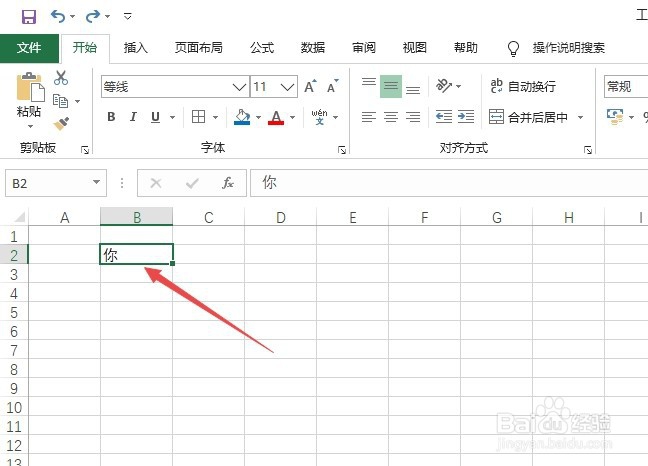Switch to the 公式 (Formulas) tab
The height and width of the screenshot is (466, 648).
click(262, 48)
